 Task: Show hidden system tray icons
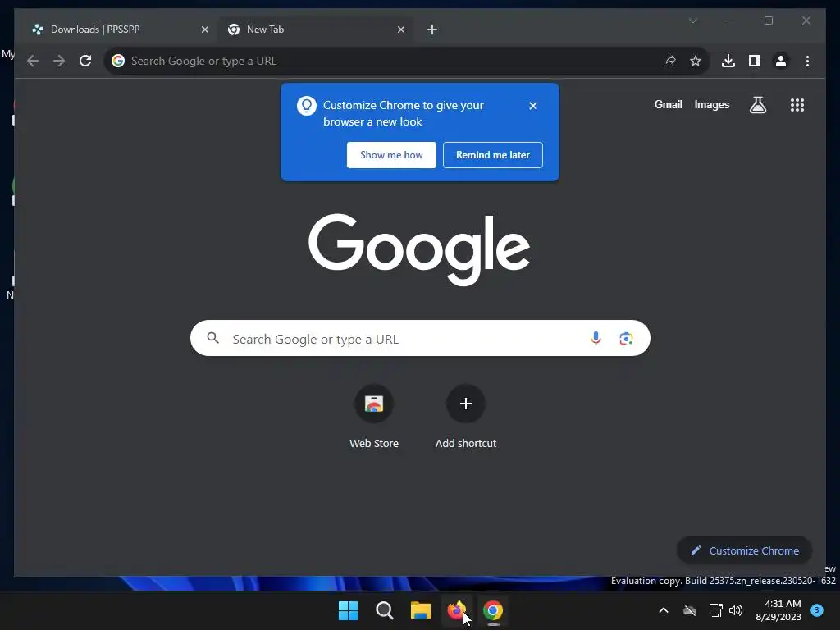pyautogui.click(x=663, y=610)
